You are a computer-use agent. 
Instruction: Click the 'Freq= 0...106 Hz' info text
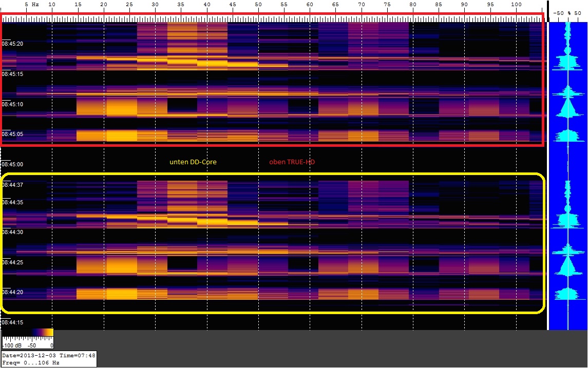31,363
